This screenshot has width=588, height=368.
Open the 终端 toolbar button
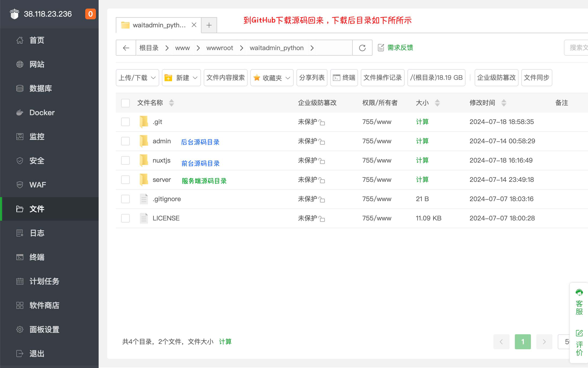344,78
